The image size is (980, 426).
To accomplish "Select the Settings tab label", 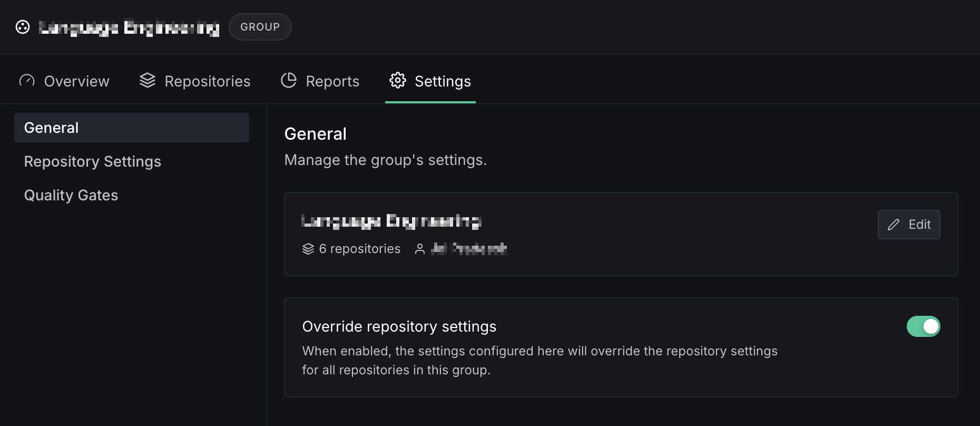I will 443,81.
